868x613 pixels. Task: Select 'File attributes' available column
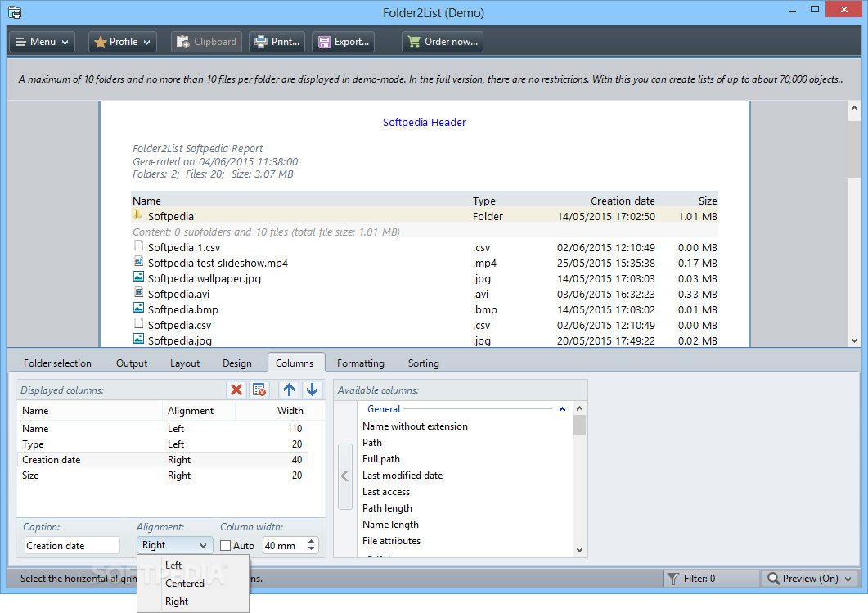click(x=391, y=541)
